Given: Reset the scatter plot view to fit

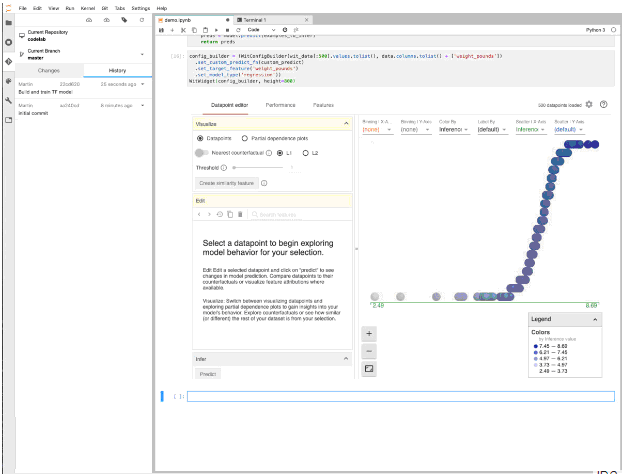Looking at the screenshot, I should click(x=369, y=369).
